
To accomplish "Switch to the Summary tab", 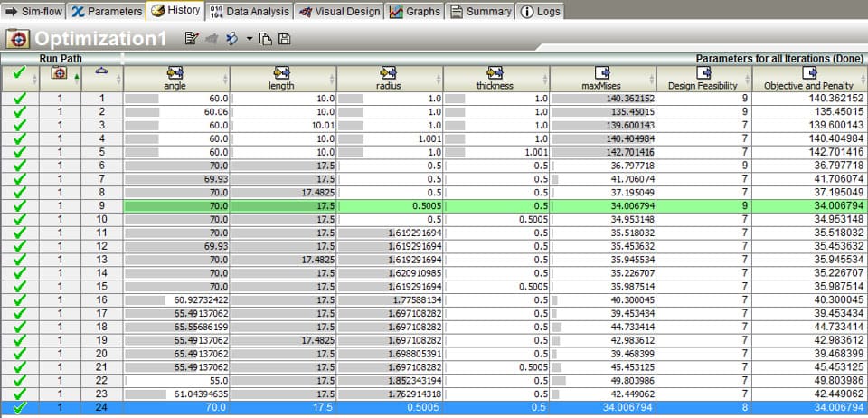I will 480,11.
